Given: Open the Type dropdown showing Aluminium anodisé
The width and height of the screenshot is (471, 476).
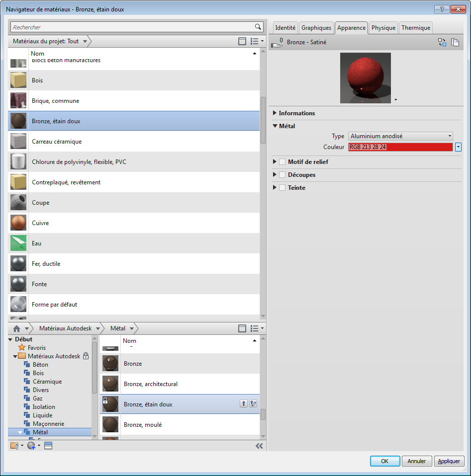Looking at the screenshot, I should pyautogui.click(x=400, y=136).
